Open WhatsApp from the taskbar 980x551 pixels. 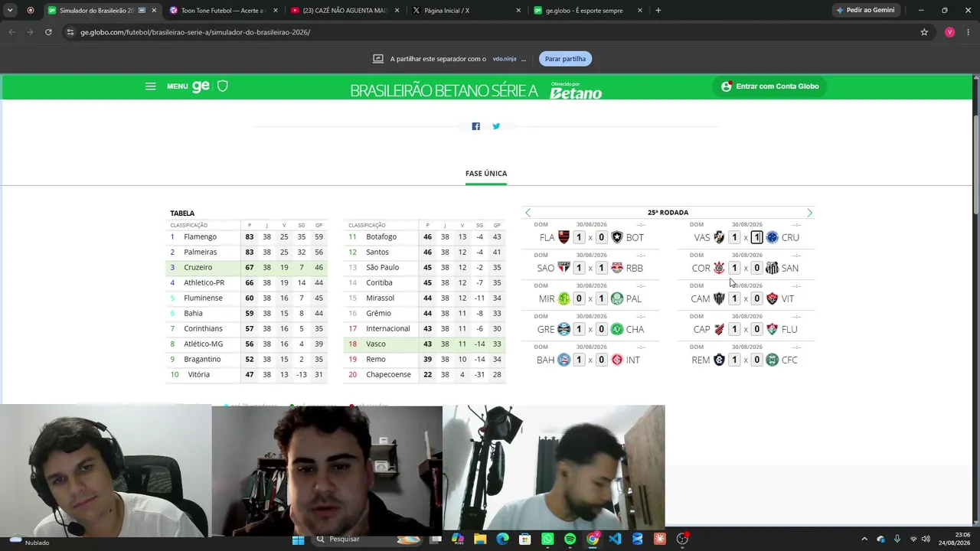tap(547, 539)
